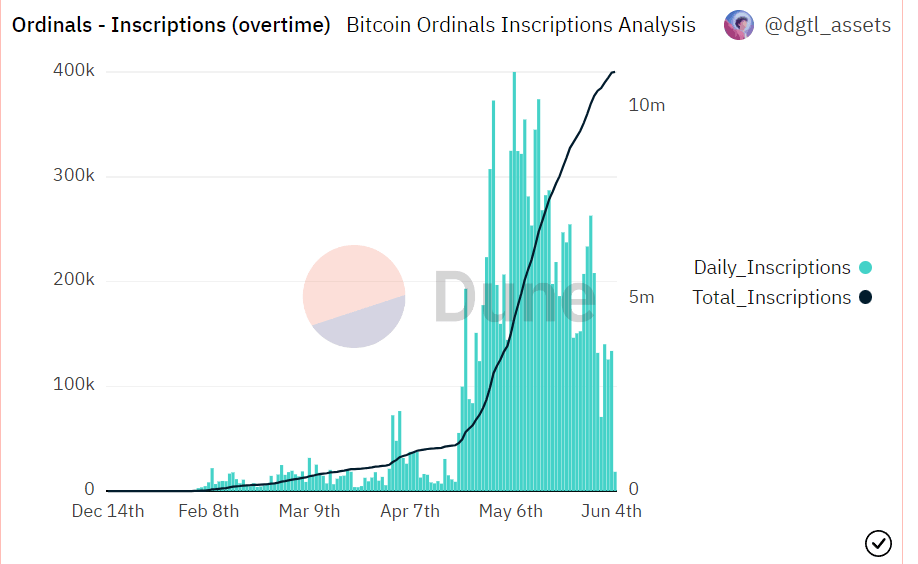
Task: Click the Jun 4th x-axis label
Action: (x=611, y=511)
